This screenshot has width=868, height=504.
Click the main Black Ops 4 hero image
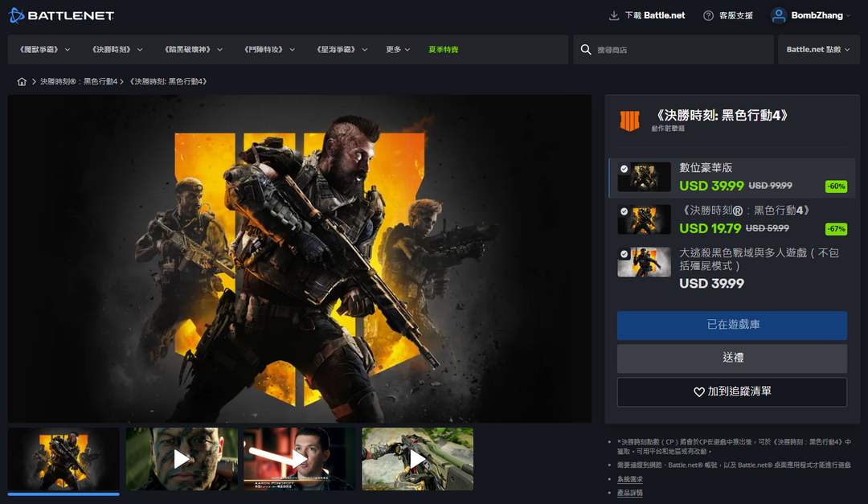300,259
